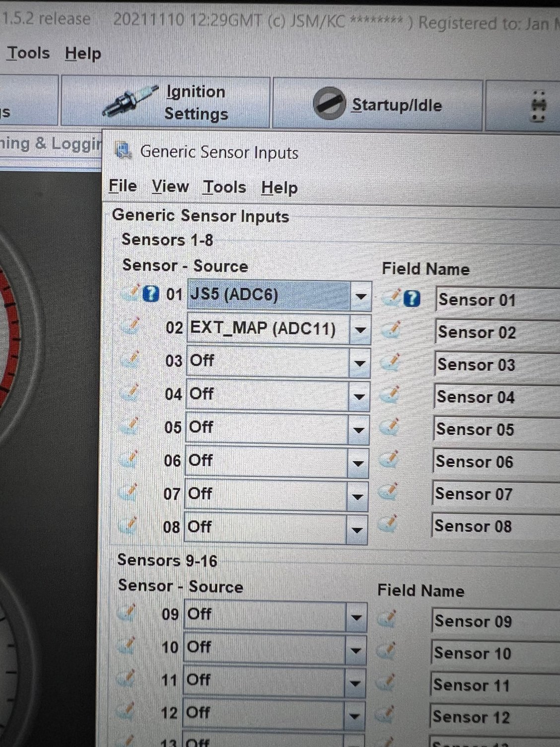Expand sensor 09 source dropdown

[x=356, y=617]
